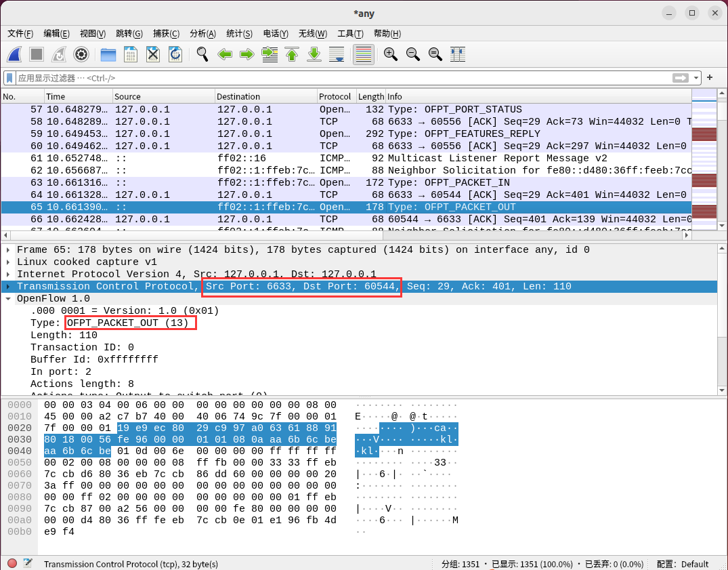Select packet 57 OFPT_PORT_STATUS
Viewport: 728px width, 570px height.
click(346, 110)
